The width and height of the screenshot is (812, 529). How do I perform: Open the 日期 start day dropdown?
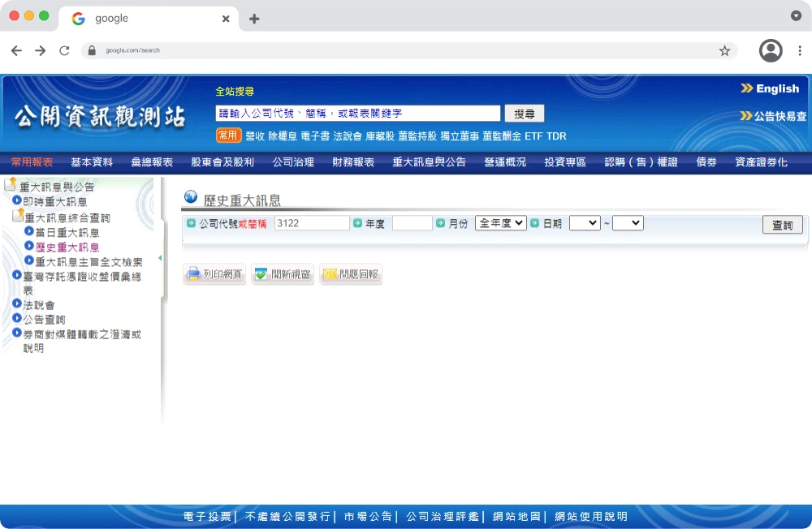(x=584, y=223)
